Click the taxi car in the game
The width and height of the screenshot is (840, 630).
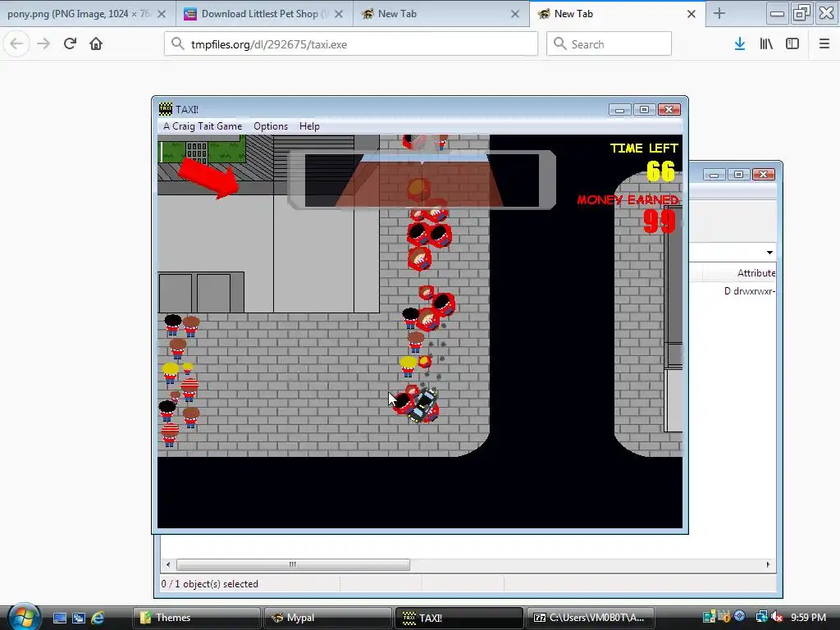point(424,406)
